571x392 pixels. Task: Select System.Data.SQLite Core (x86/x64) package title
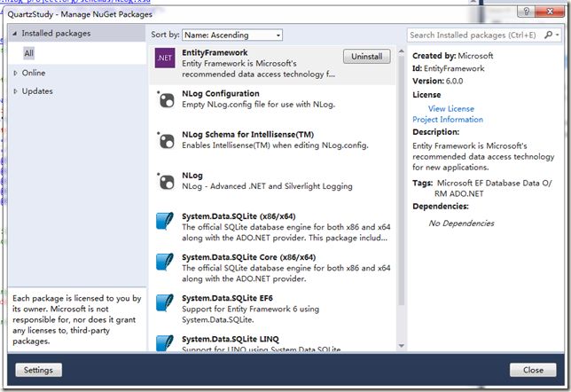tap(249, 257)
